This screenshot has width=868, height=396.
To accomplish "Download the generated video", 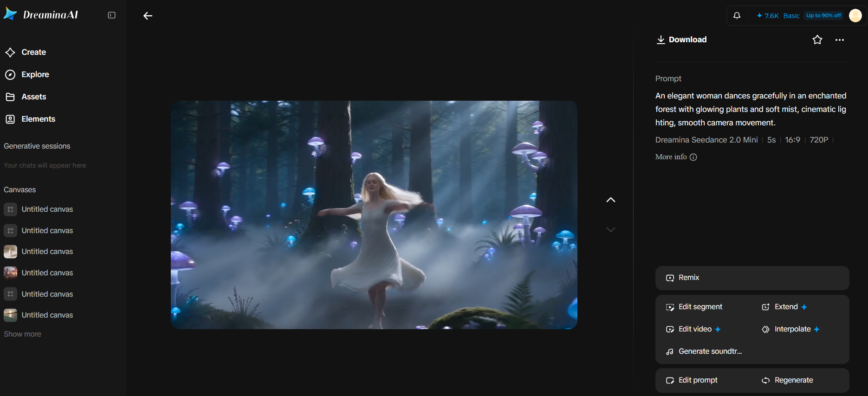I will [x=681, y=39].
